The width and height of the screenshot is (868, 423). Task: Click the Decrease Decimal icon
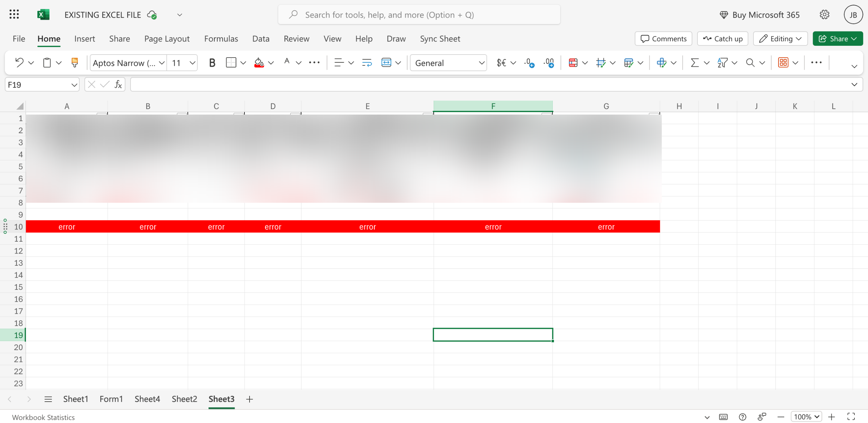pos(549,63)
